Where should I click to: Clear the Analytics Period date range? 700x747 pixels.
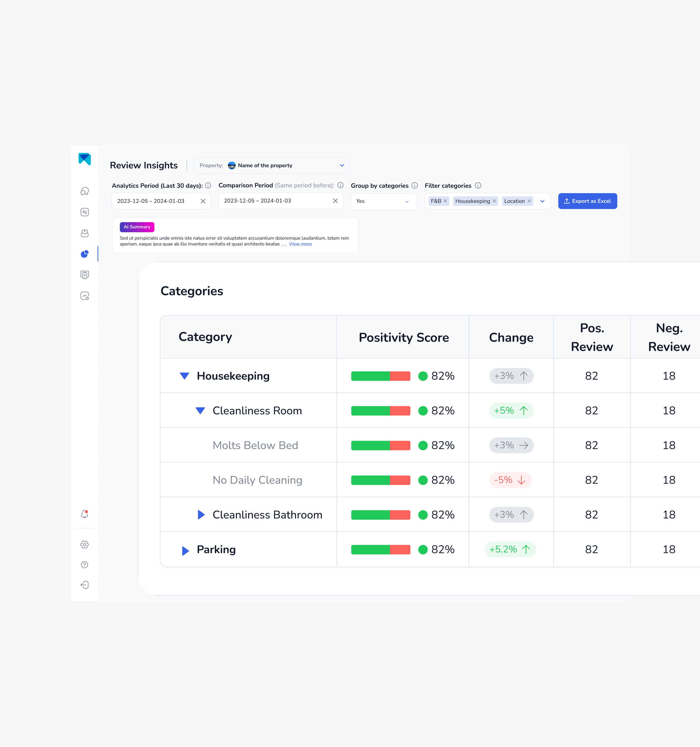click(203, 201)
